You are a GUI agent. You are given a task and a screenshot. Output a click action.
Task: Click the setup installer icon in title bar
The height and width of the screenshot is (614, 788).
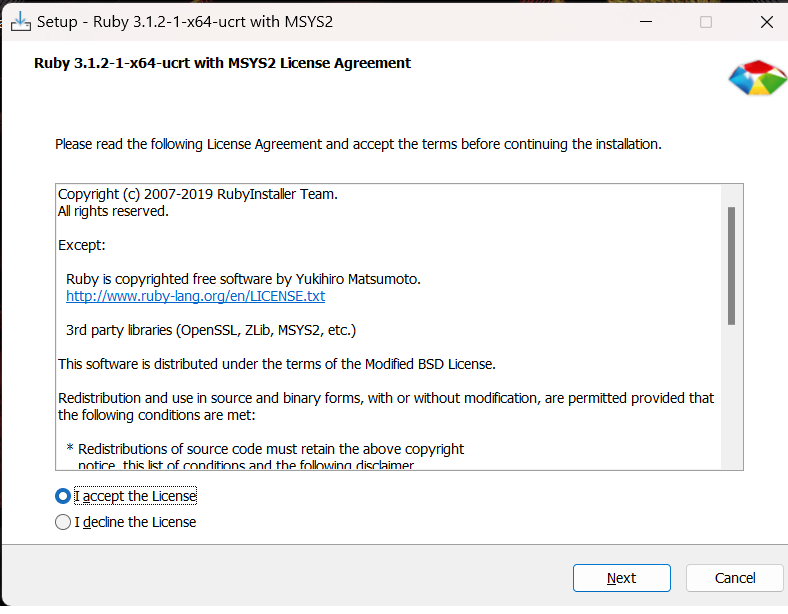pos(20,21)
